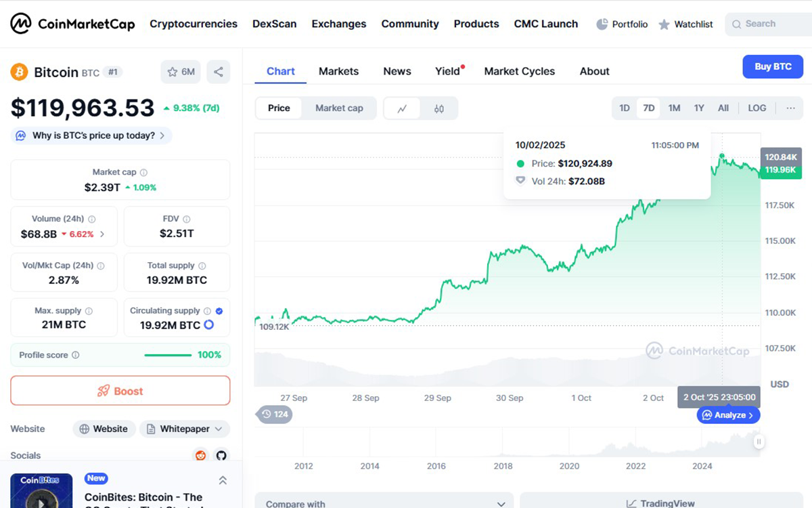Image resolution: width=812 pixels, height=508 pixels.
Task: Collapse the CoinBites banner using the chevron
Action: (x=223, y=480)
